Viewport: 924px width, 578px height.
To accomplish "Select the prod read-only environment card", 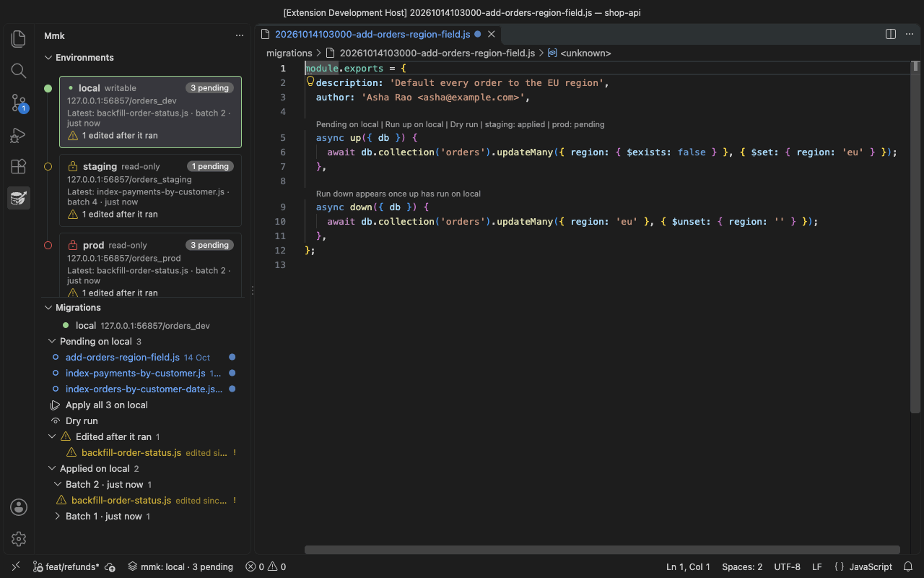I will 150,265.
